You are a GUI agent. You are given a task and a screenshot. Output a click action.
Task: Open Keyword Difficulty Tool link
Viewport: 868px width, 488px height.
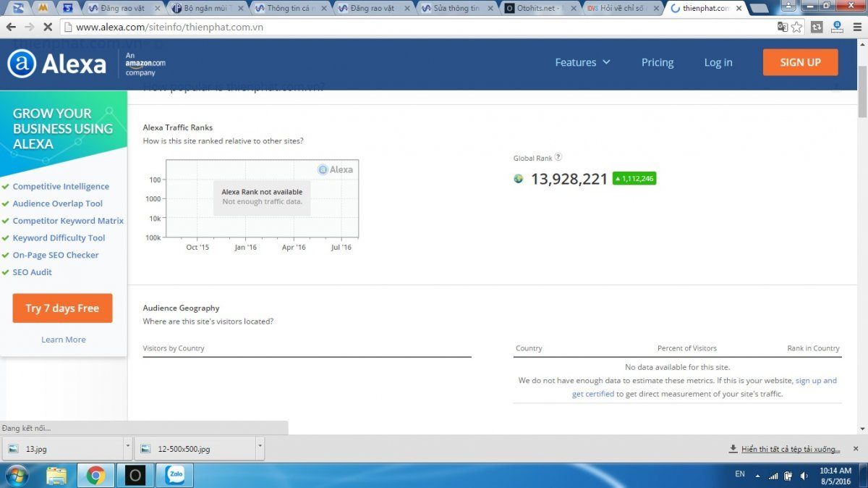tap(59, 238)
